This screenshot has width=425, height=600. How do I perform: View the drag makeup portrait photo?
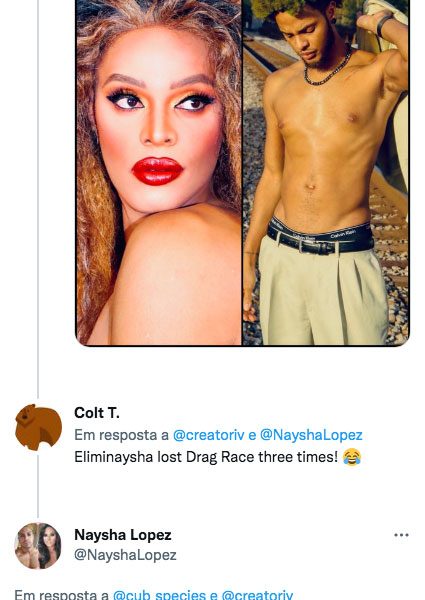pos(159,172)
